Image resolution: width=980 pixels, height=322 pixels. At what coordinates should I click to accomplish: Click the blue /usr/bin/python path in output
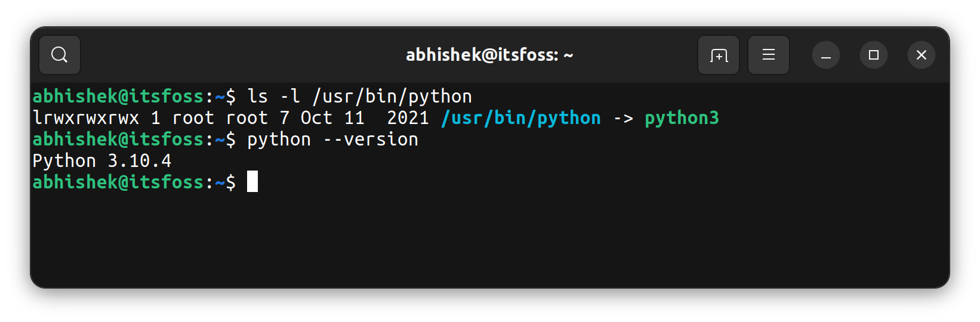(x=521, y=118)
